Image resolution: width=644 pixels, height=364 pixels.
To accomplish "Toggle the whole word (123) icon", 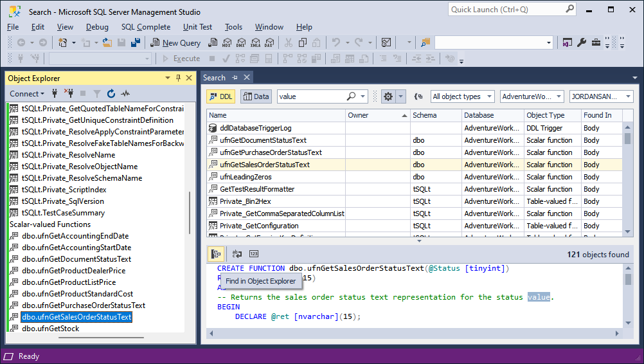I will (x=254, y=254).
